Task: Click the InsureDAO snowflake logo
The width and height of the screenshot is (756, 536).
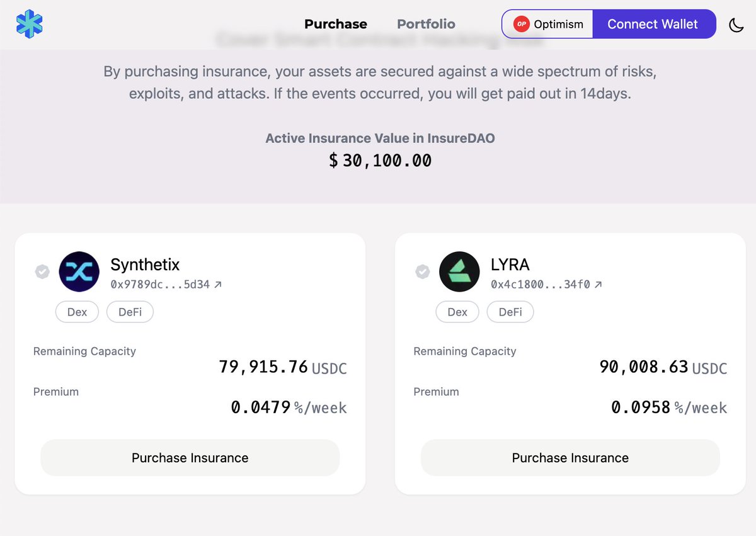Action: (30, 25)
